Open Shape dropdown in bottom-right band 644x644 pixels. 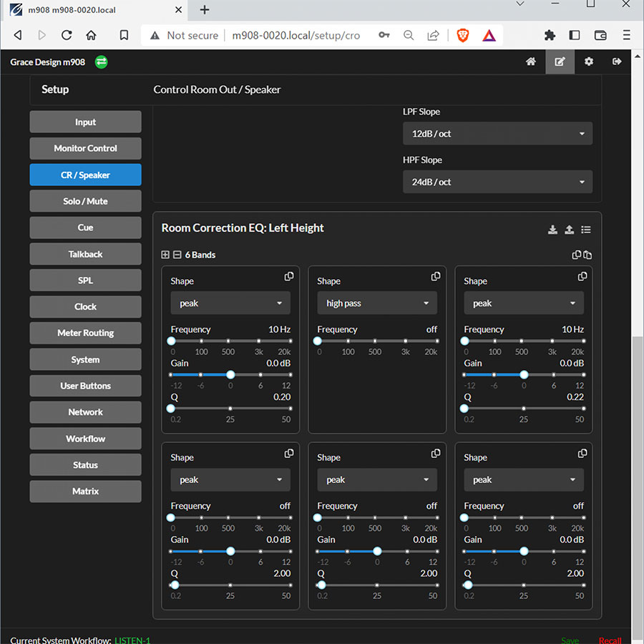click(x=524, y=479)
